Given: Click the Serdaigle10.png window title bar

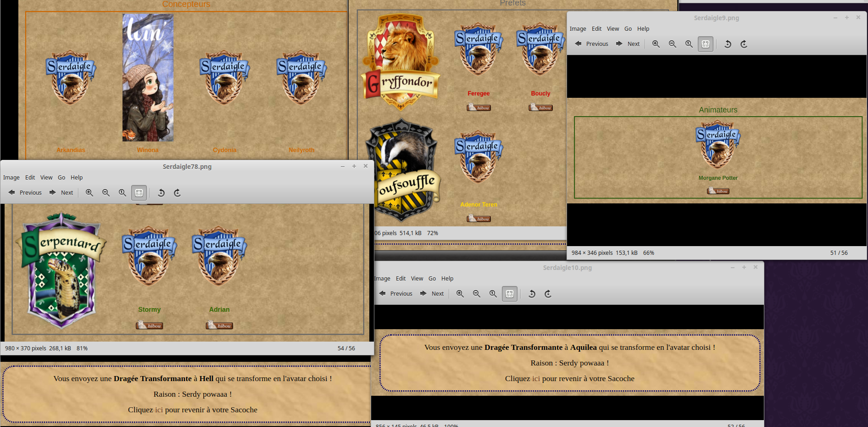Looking at the screenshot, I should coord(567,267).
